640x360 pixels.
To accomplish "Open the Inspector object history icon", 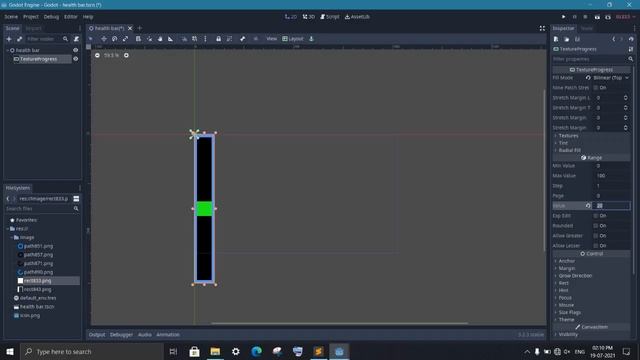I will [x=631, y=39].
